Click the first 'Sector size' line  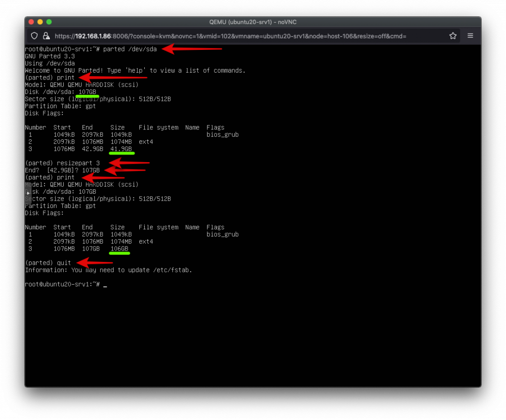(98, 99)
